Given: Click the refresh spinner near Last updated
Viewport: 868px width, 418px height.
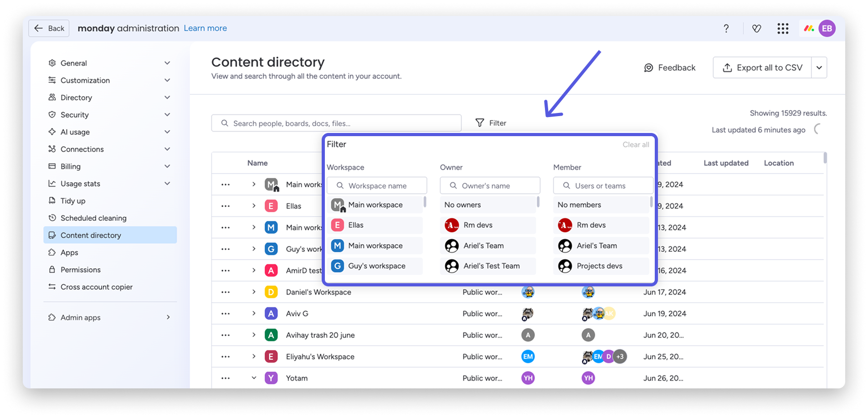Looking at the screenshot, I should (818, 129).
